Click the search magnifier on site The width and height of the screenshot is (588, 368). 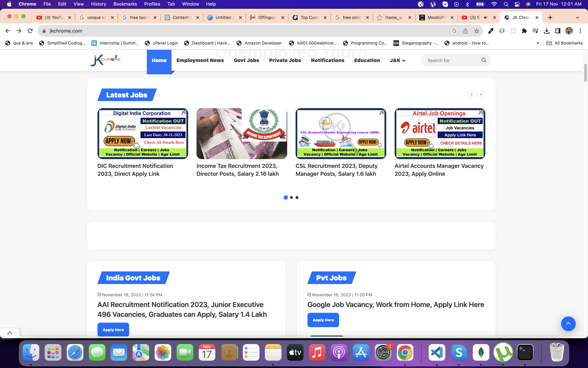[484, 60]
